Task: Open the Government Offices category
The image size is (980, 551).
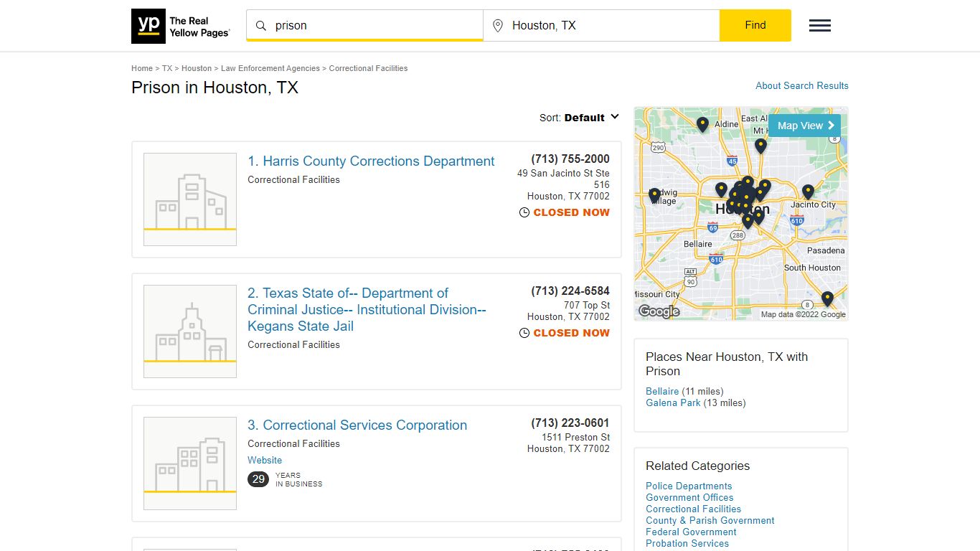Action: [689, 498]
